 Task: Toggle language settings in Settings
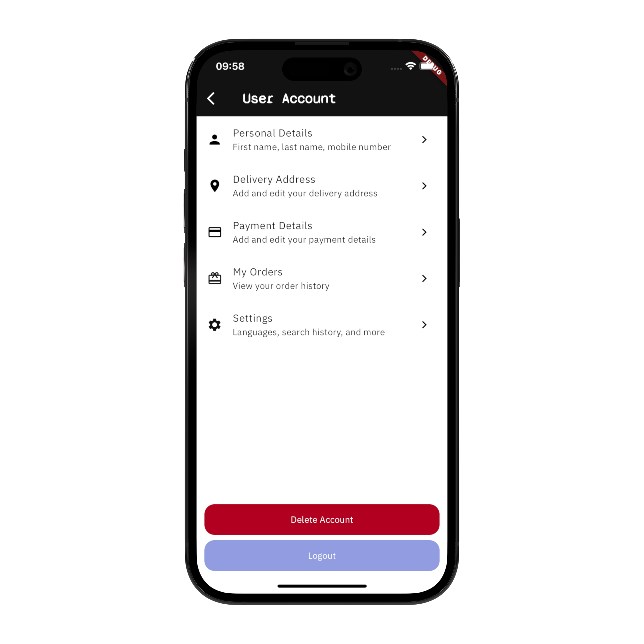(x=321, y=324)
